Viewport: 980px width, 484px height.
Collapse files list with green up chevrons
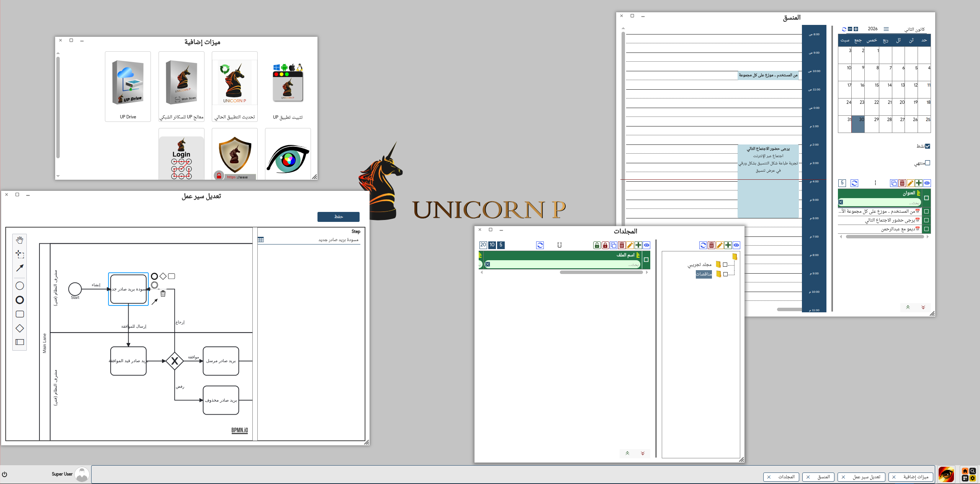point(627,453)
